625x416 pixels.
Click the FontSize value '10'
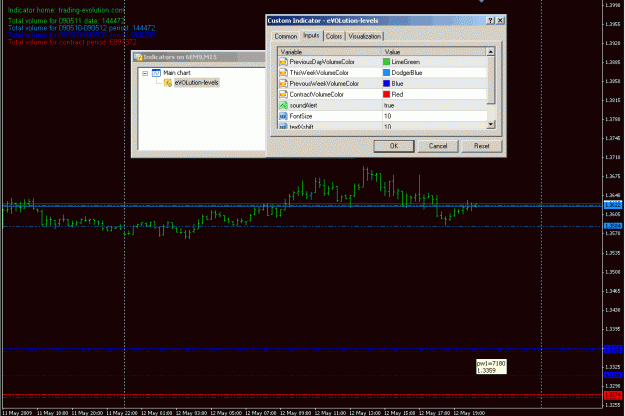pyautogui.click(x=387, y=116)
